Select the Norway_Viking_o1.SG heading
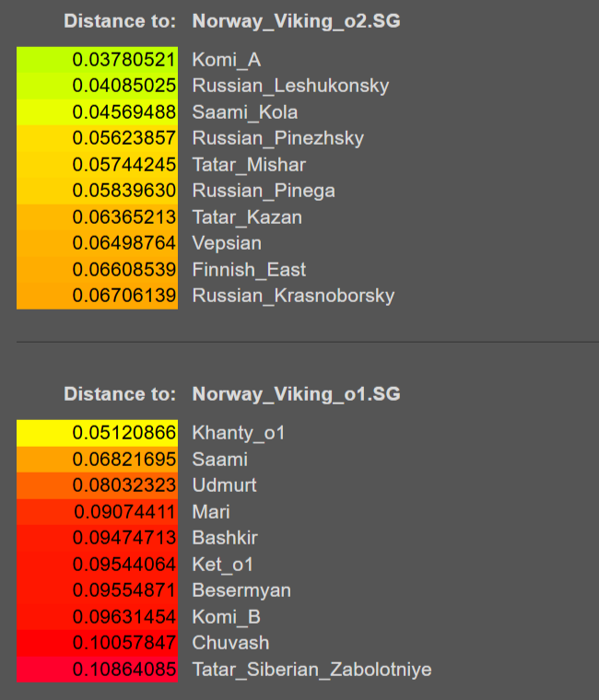 point(296,394)
